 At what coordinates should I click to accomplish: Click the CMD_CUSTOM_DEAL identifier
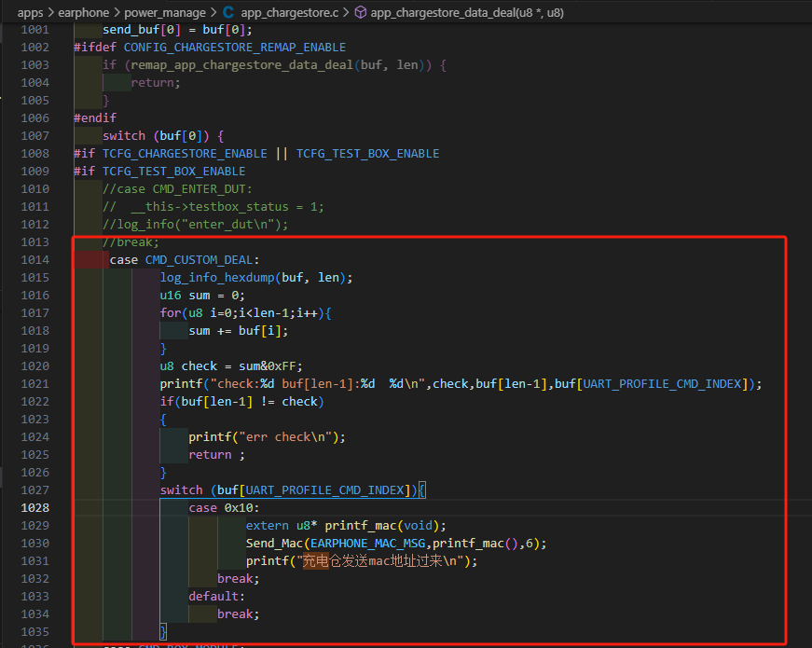coord(199,259)
